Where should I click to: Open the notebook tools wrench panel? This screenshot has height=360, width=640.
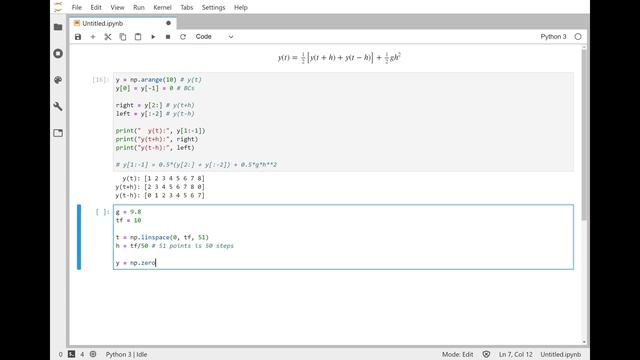pos(58,107)
